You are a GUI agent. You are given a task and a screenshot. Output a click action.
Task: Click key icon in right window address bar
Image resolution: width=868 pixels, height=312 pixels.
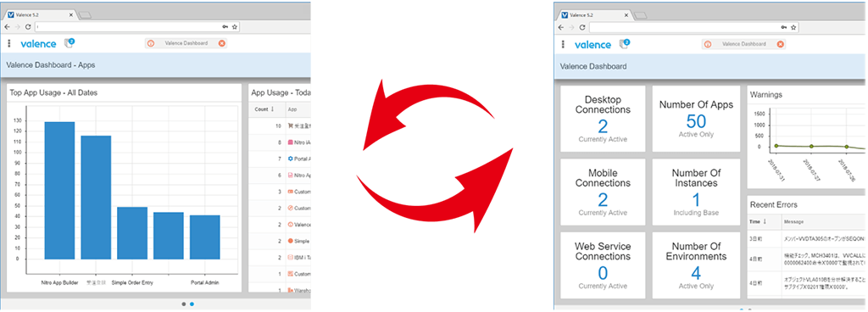tap(783, 27)
